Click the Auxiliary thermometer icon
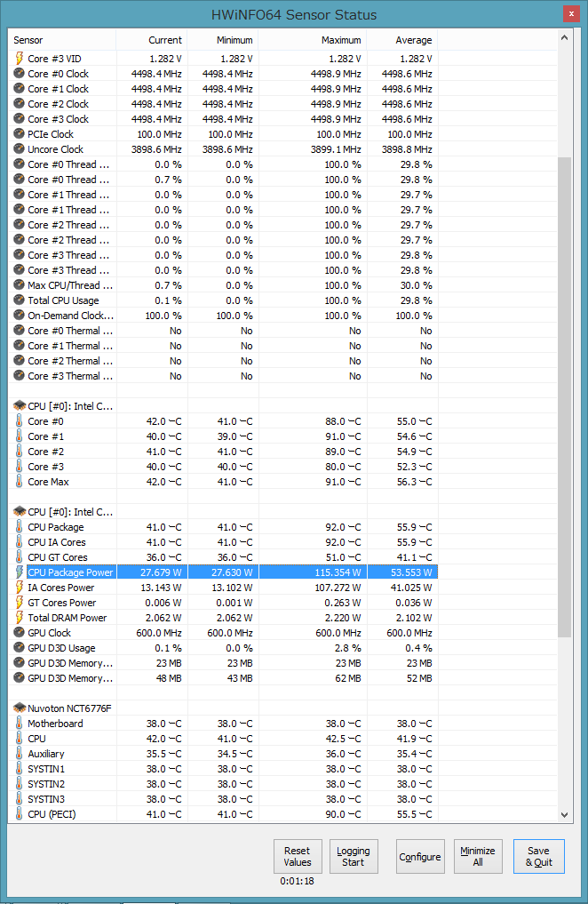Screen dimensions: 588x904 [19, 753]
